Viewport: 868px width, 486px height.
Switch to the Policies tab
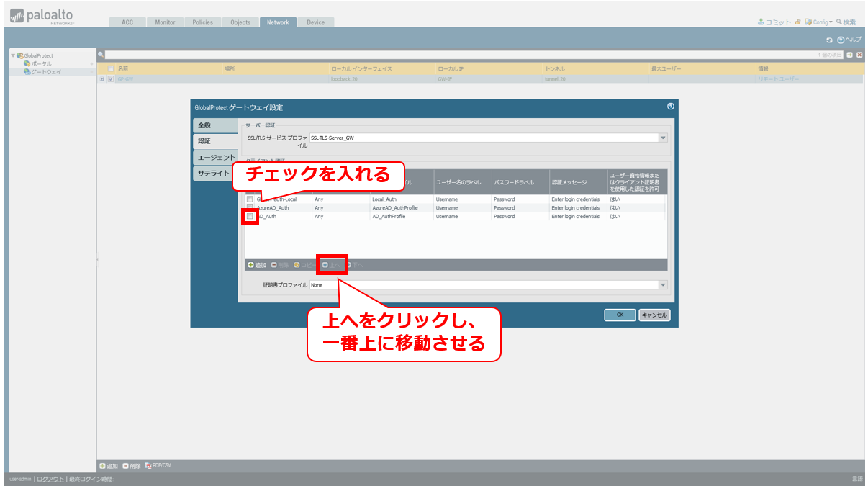point(203,22)
